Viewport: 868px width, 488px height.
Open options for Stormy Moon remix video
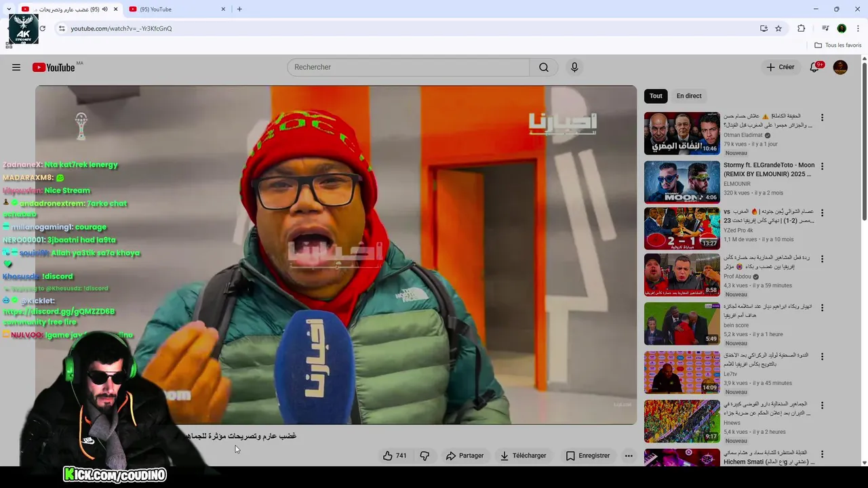pyautogui.click(x=822, y=166)
